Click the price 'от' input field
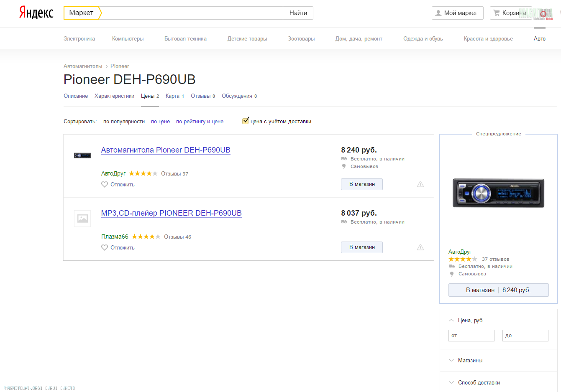Image resolution: width=561 pixels, height=392 pixels. pyautogui.click(x=471, y=336)
